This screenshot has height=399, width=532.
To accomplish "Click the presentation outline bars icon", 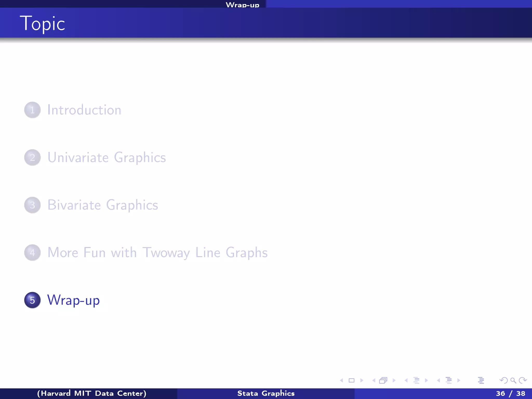I will point(481,381).
